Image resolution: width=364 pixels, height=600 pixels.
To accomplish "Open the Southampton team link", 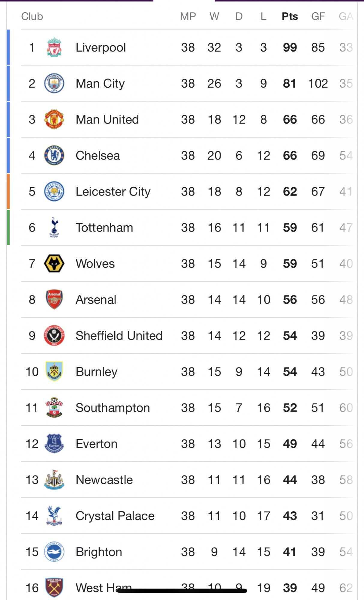I will coord(113,408).
